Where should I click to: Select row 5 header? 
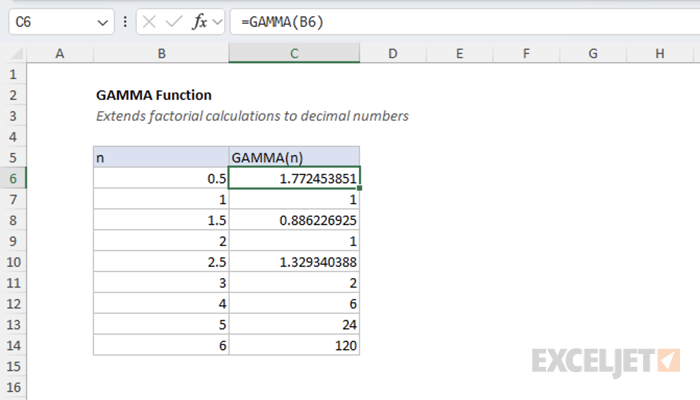[13, 158]
